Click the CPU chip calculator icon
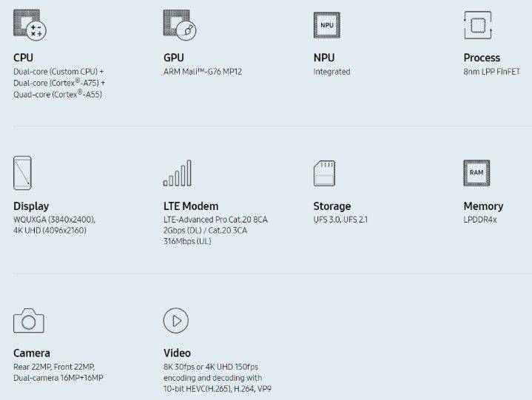532x400 pixels. click(30, 25)
